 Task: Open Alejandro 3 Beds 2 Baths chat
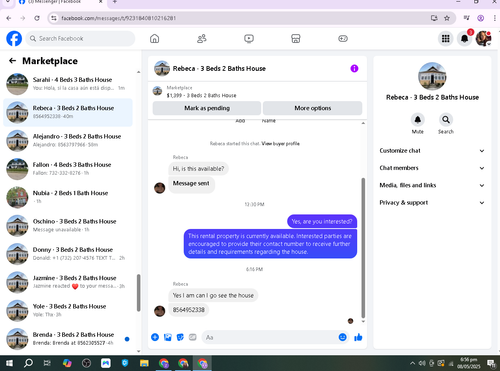68,141
